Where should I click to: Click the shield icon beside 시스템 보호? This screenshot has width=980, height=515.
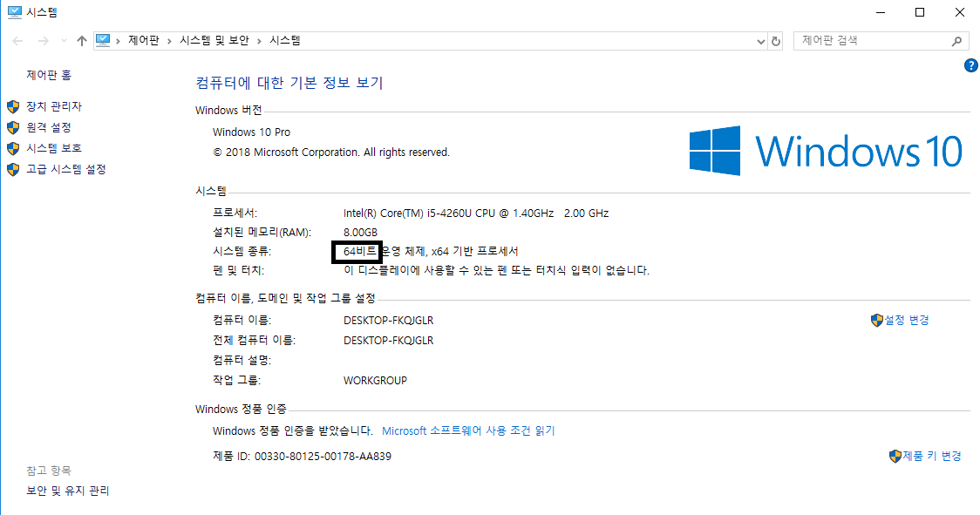point(13,148)
